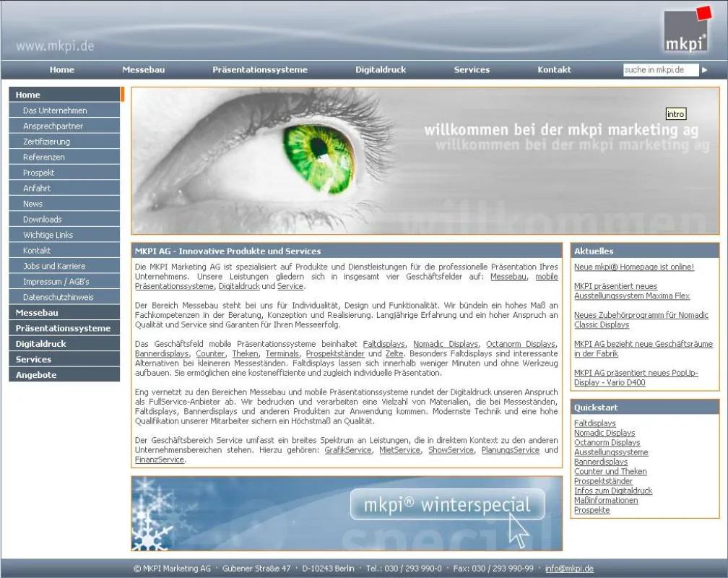Follow 'Octanorm Displays' link in article text
The height and width of the screenshot is (578, 728).
coord(521,344)
